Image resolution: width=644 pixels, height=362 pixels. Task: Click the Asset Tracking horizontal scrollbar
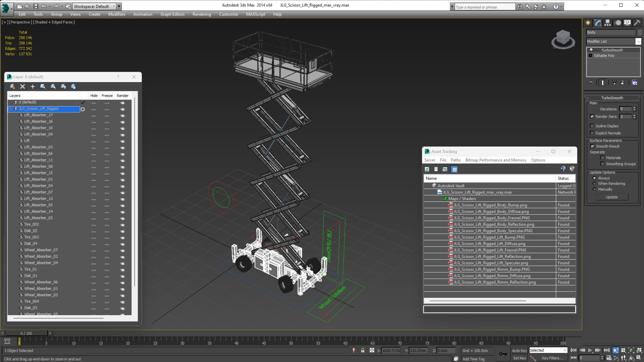click(477, 301)
